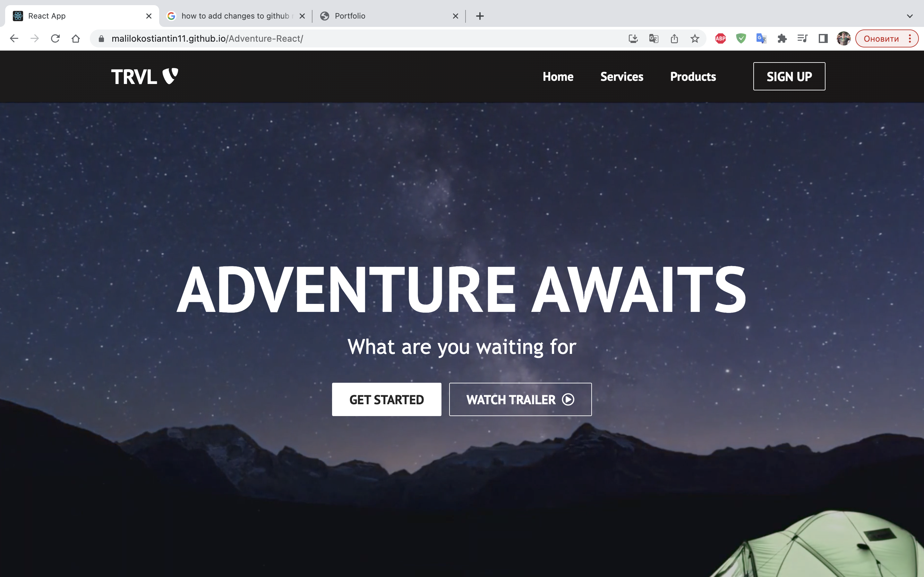This screenshot has width=924, height=577.
Task: Install app via address bar icon
Action: tap(633, 38)
